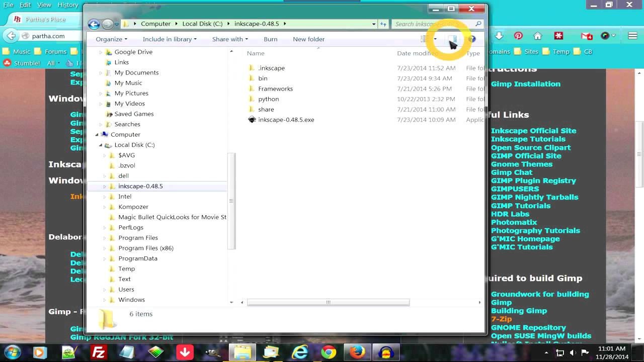This screenshot has height=362, width=644.
Task: Open Google Chrome from the taskbar
Action: coord(329,352)
